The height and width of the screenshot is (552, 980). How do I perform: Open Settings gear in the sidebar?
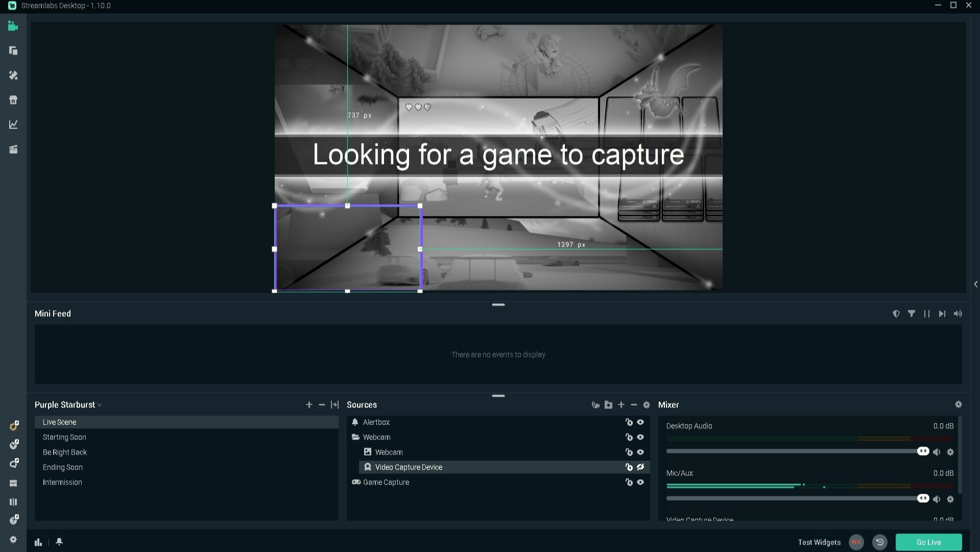coord(13,539)
